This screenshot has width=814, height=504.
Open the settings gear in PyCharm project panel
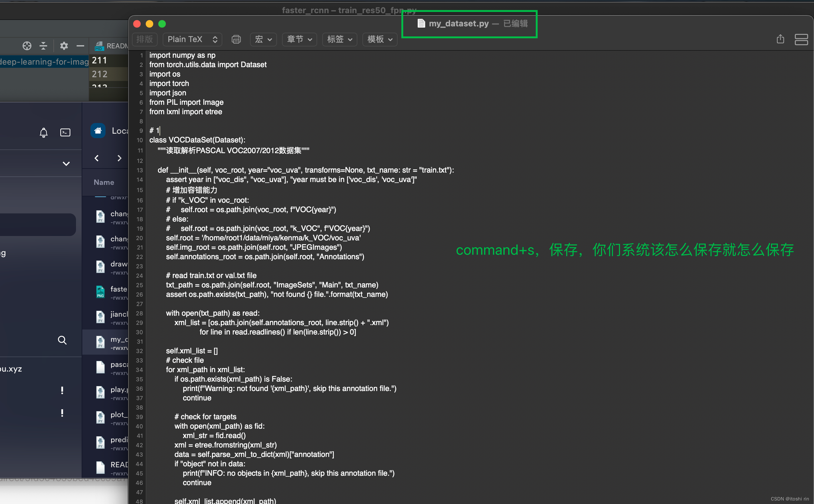coord(64,46)
